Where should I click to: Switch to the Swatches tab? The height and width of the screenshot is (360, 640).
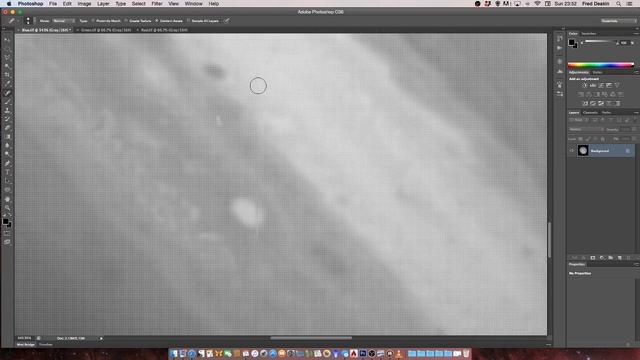[589, 33]
